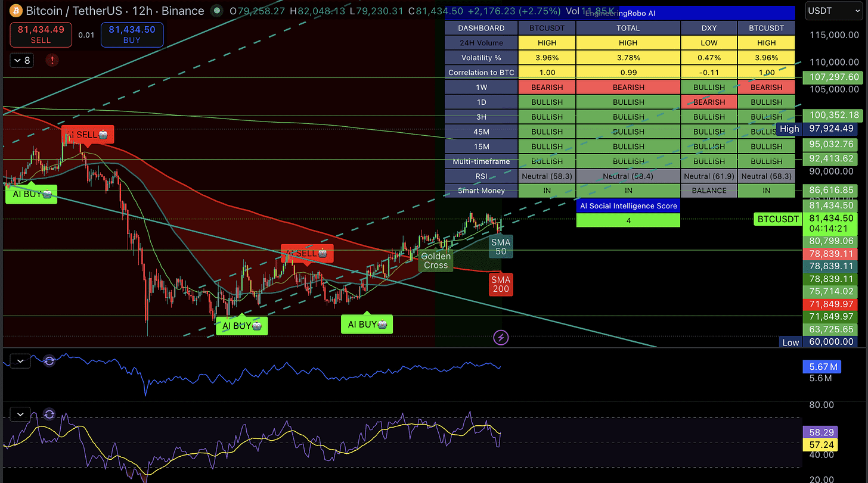
Task: Click the DXY column header
Action: click(x=709, y=28)
